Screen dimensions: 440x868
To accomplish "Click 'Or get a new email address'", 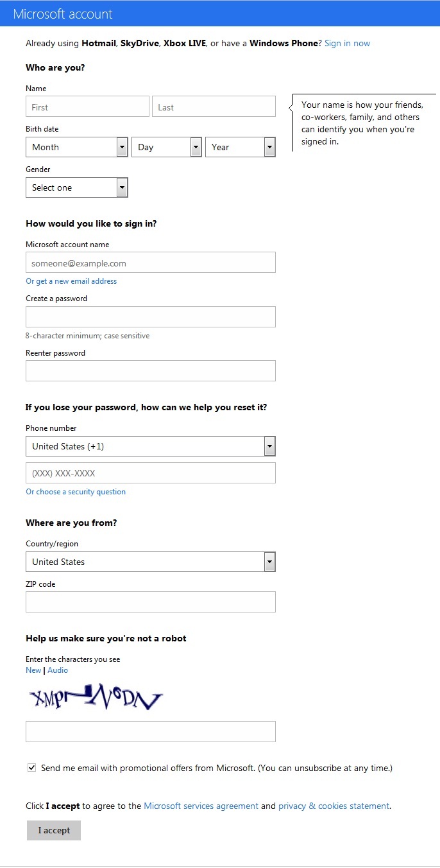I will coord(71,281).
